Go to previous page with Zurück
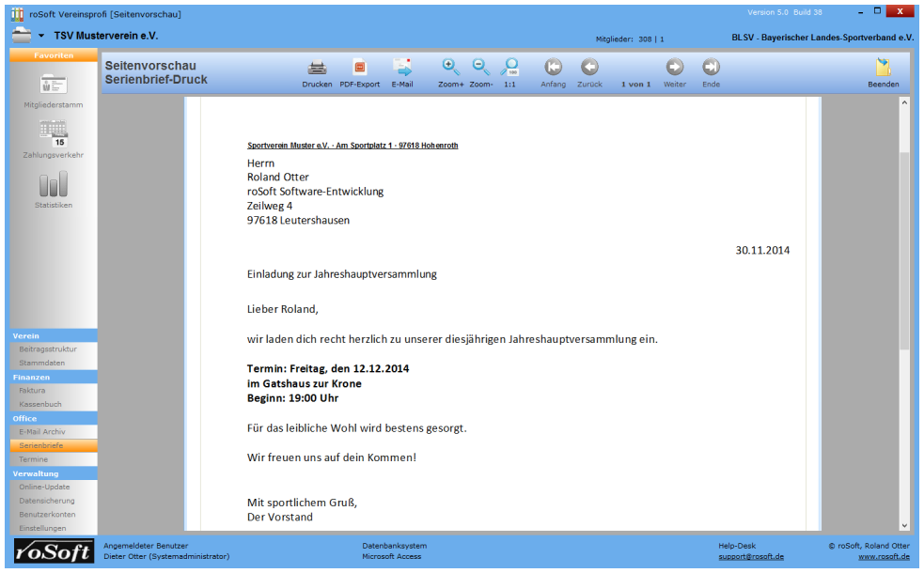Screen dimensions: 924x573 click(589, 68)
